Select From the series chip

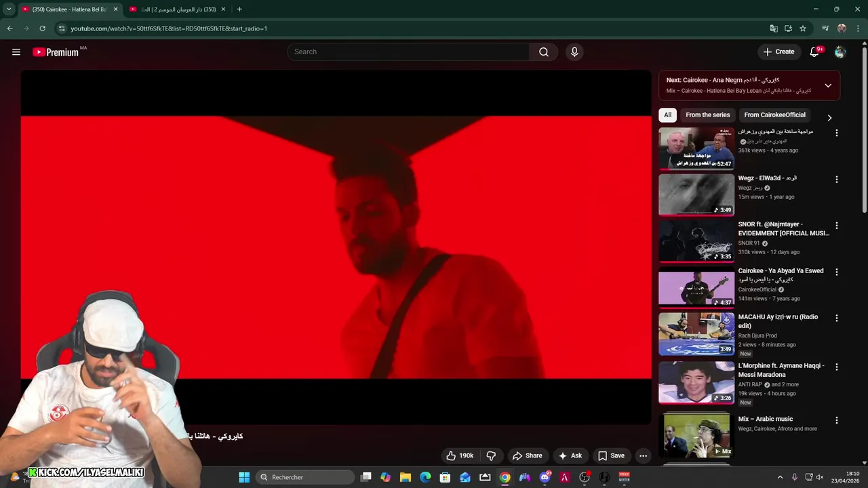coord(708,115)
